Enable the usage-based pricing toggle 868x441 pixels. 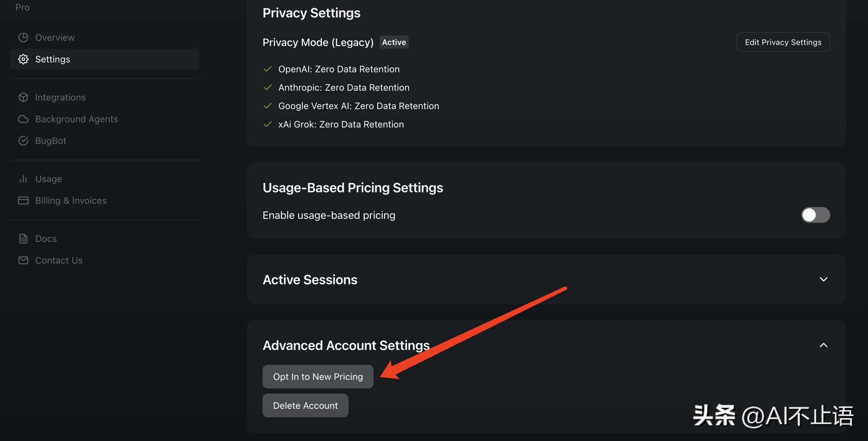(815, 215)
